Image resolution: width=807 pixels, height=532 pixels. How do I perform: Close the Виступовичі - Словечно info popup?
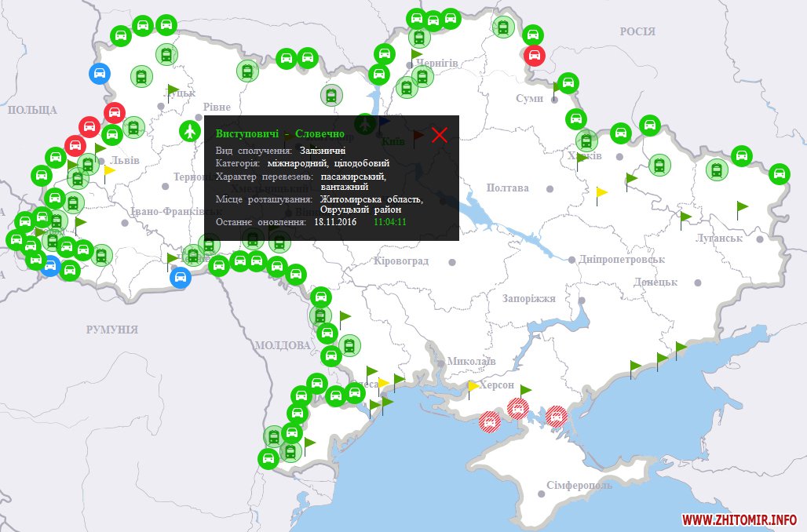coord(439,135)
